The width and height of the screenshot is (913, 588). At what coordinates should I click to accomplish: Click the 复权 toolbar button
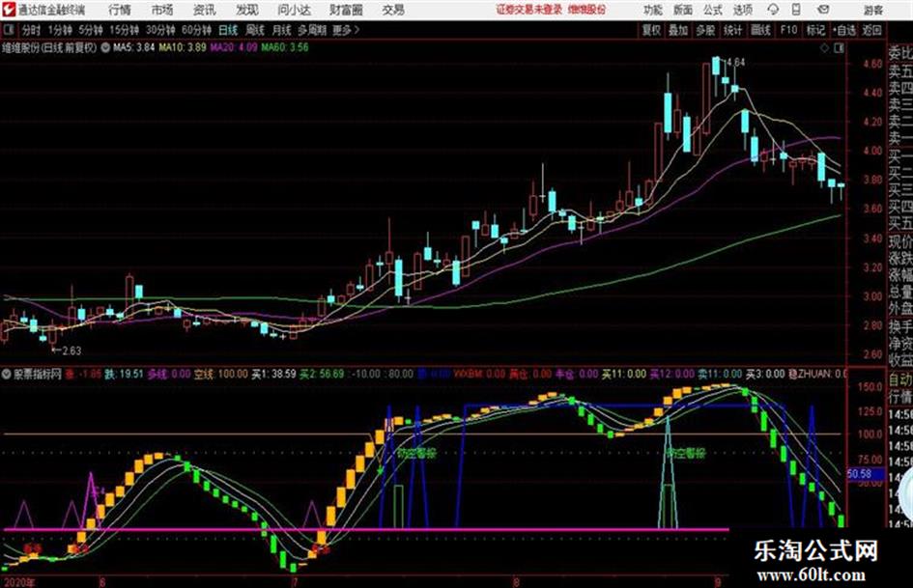(x=651, y=30)
